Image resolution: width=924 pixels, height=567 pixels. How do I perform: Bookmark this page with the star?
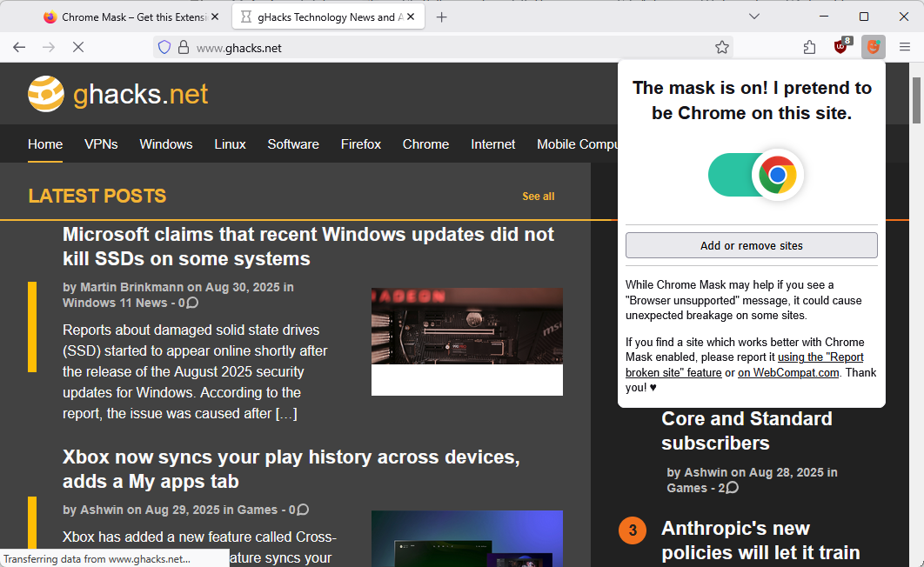(x=722, y=48)
